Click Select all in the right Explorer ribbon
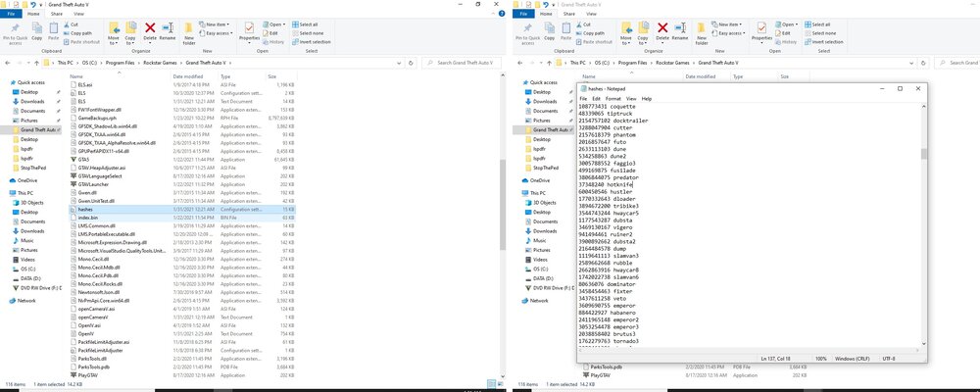The image size is (980, 392). pos(817,24)
